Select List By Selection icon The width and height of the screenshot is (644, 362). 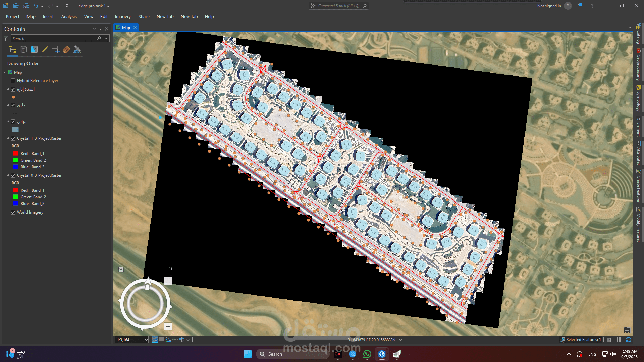pyautogui.click(x=34, y=50)
